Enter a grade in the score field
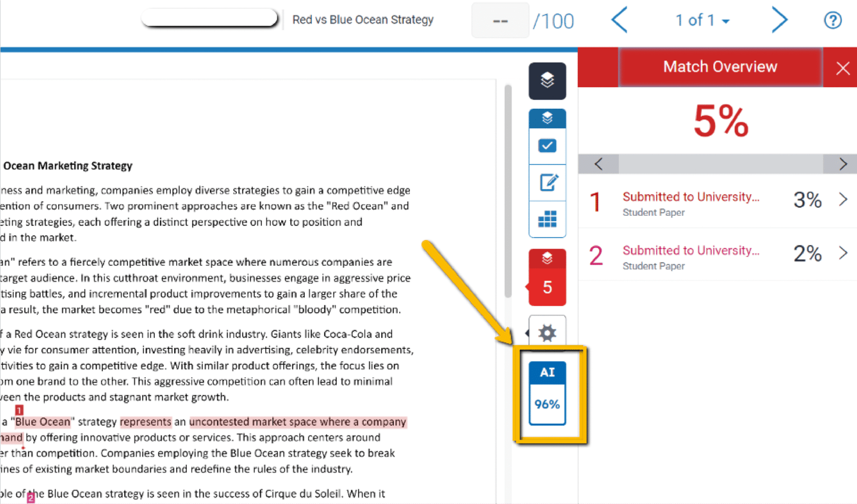Screen dimensions: 857x504 tap(499, 20)
